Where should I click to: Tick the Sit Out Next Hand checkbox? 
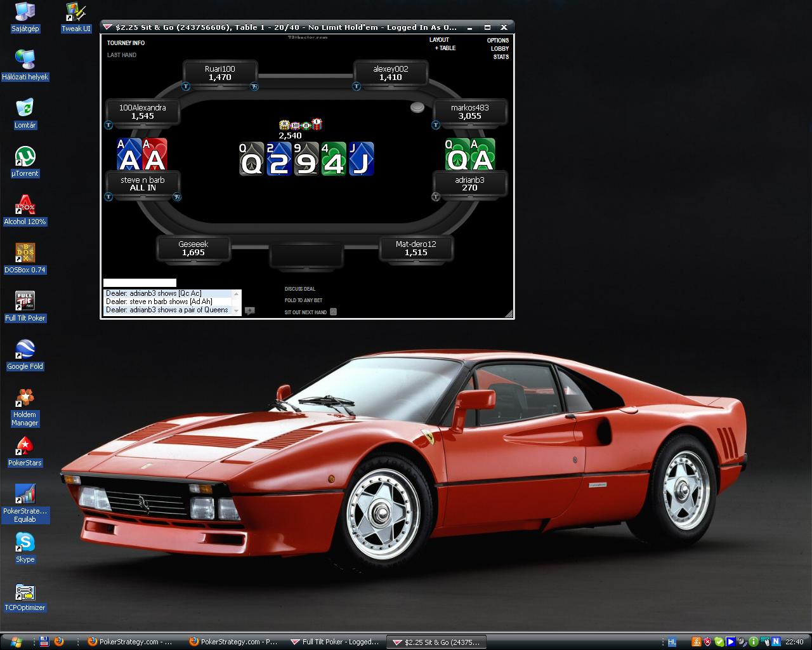pos(334,312)
